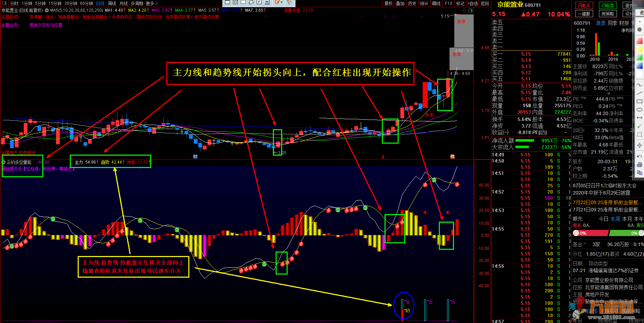Viewport: 644px width, 323px height.
Task: Select the small dot pen size
Action: click(x=640, y=21)
